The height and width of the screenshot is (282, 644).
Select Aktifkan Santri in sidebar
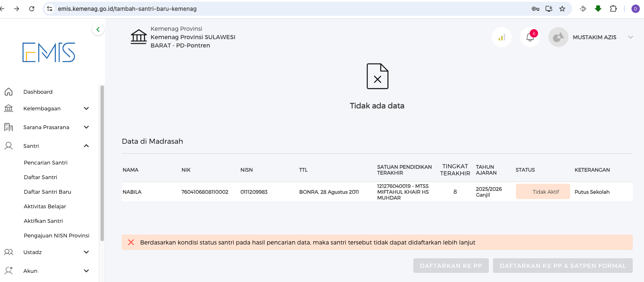coord(43,221)
